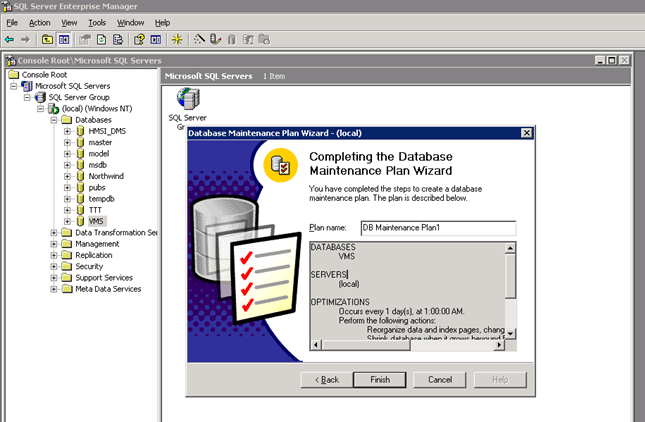The height and width of the screenshot is (422, 645).
Task: Expand the Security folder node
Action: tap(54, 267)
